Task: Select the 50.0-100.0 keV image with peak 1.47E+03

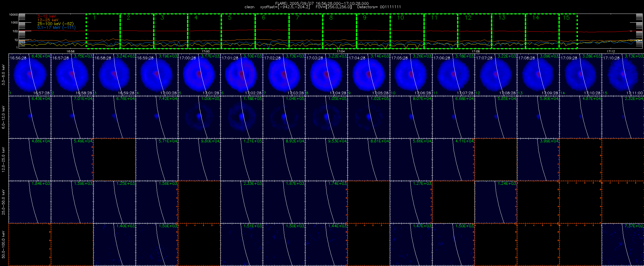Action: [x=411, y=244]
